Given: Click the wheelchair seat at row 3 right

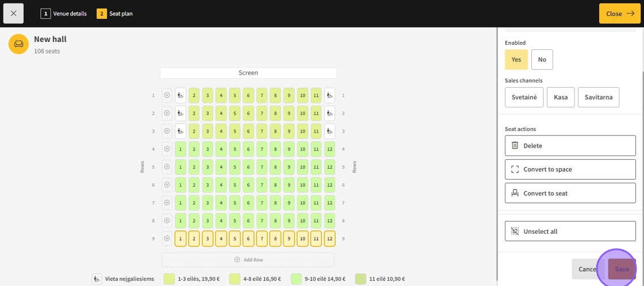Looking at the screenshot, I should pos(329,131).
